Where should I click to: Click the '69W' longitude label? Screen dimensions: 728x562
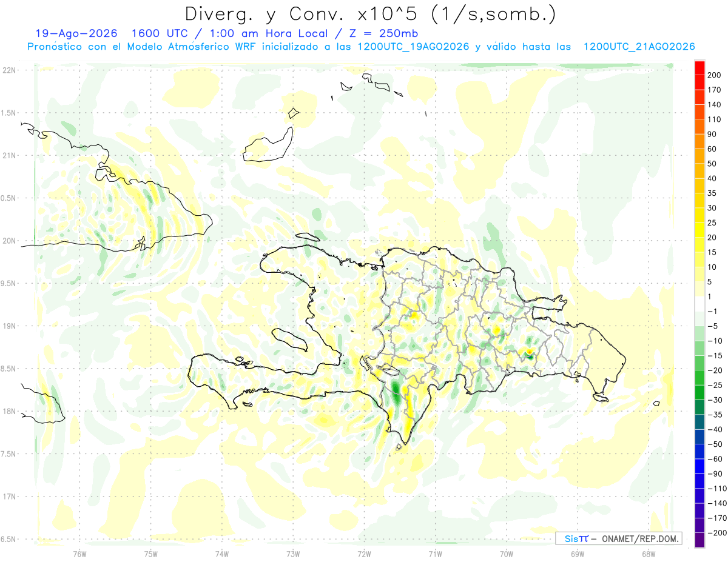coord(578,554)
